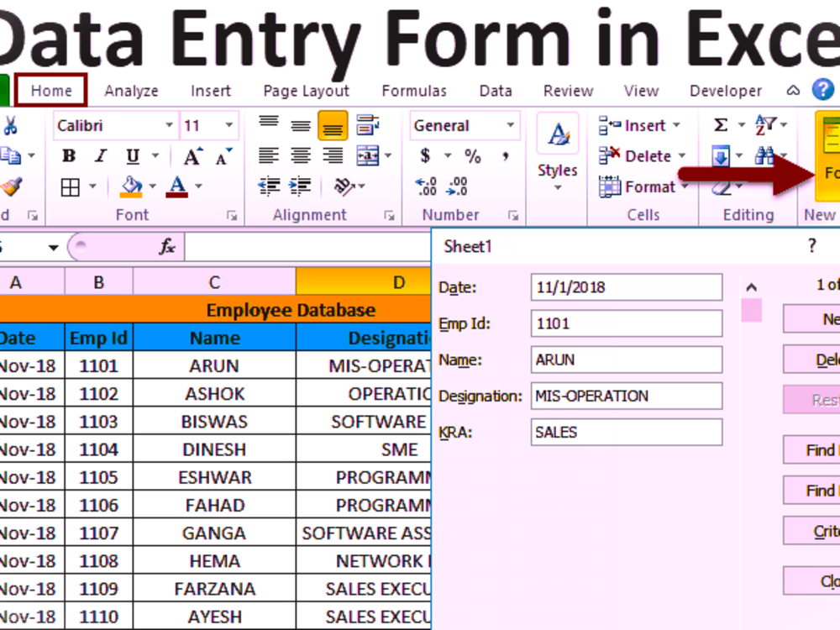Click the Decrease Decimal icon
Image resolution: width=840 pixels, height=630 pixels.
458,186
